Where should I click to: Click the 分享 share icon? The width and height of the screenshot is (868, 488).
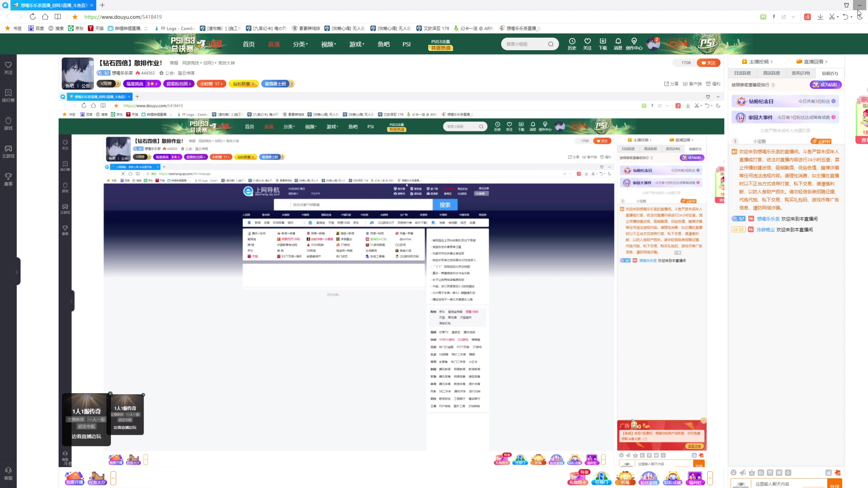point(671,84)
